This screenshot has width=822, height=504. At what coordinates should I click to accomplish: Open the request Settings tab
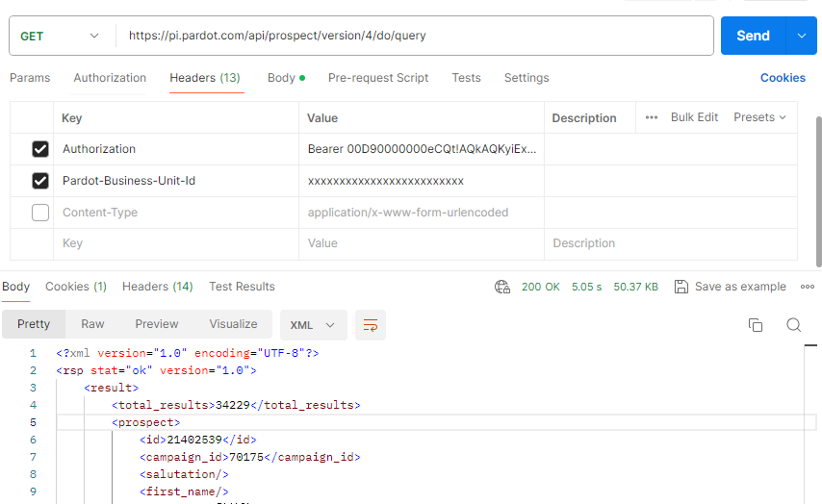point(527,78)
